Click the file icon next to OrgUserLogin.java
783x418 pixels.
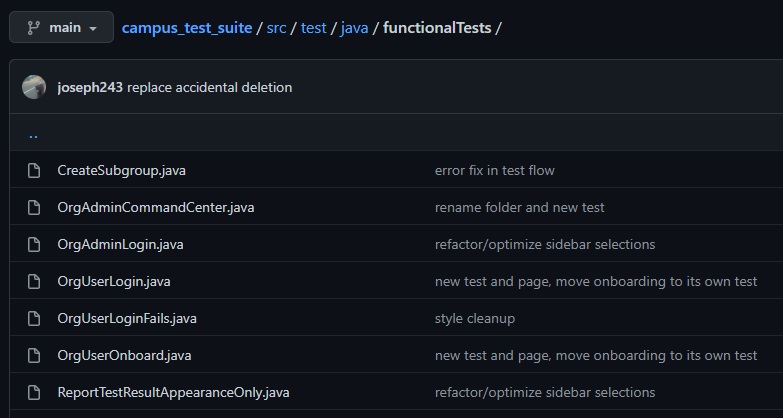point(34,281)
